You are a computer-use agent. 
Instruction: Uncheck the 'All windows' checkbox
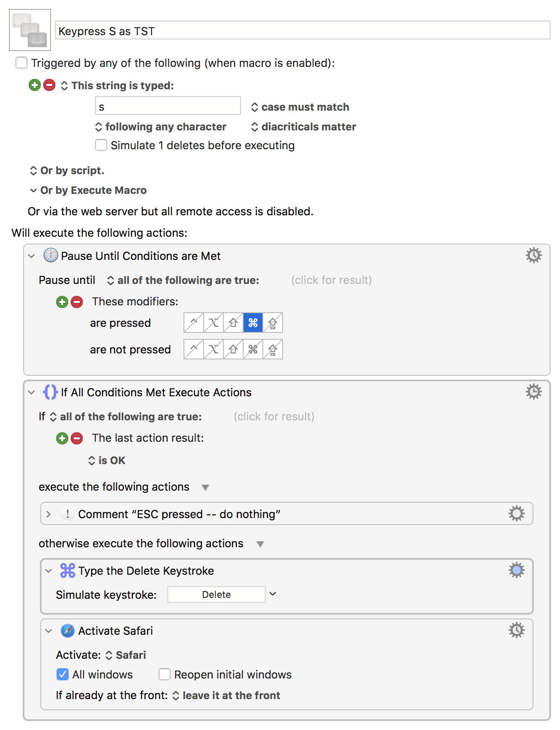(x=63, y=675)
